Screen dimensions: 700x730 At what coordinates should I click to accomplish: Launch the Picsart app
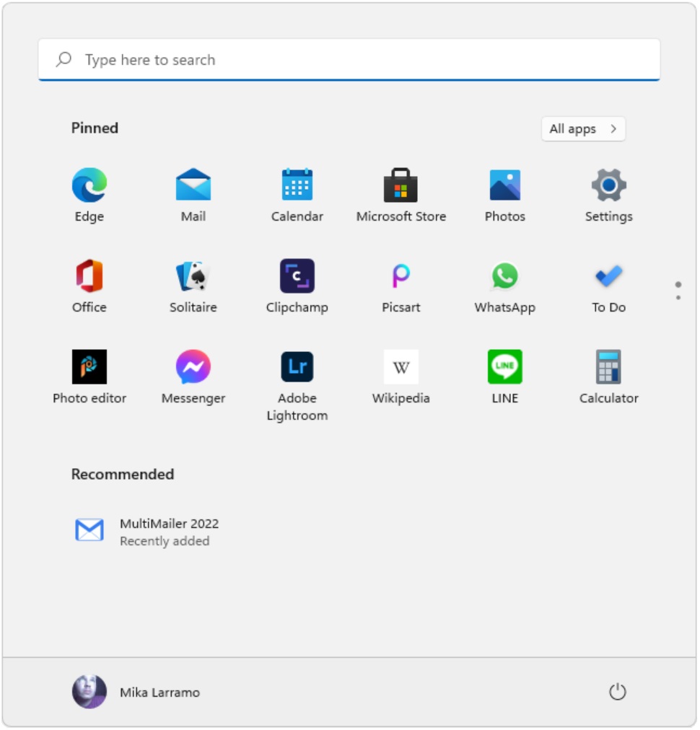401,276
